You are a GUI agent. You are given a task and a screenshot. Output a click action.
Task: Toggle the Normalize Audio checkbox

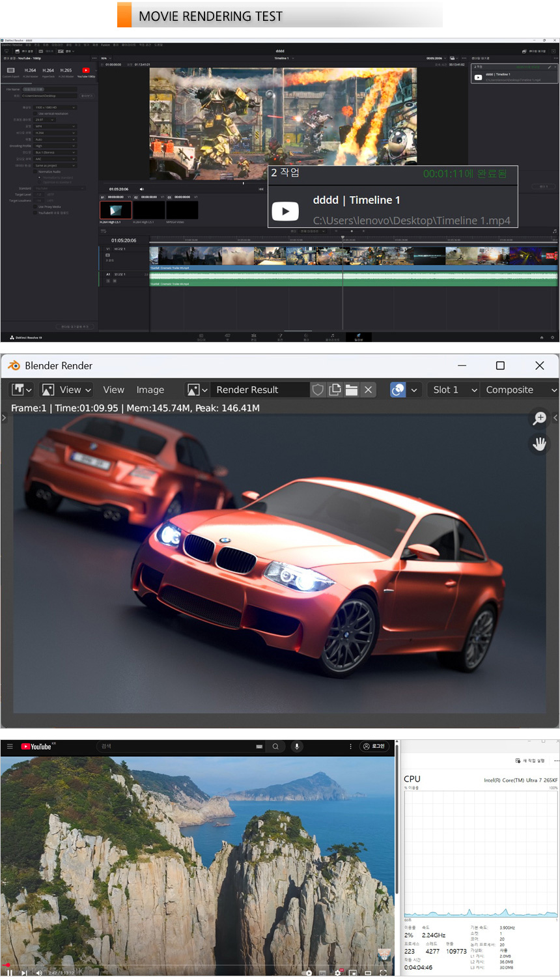coord(36,172)
